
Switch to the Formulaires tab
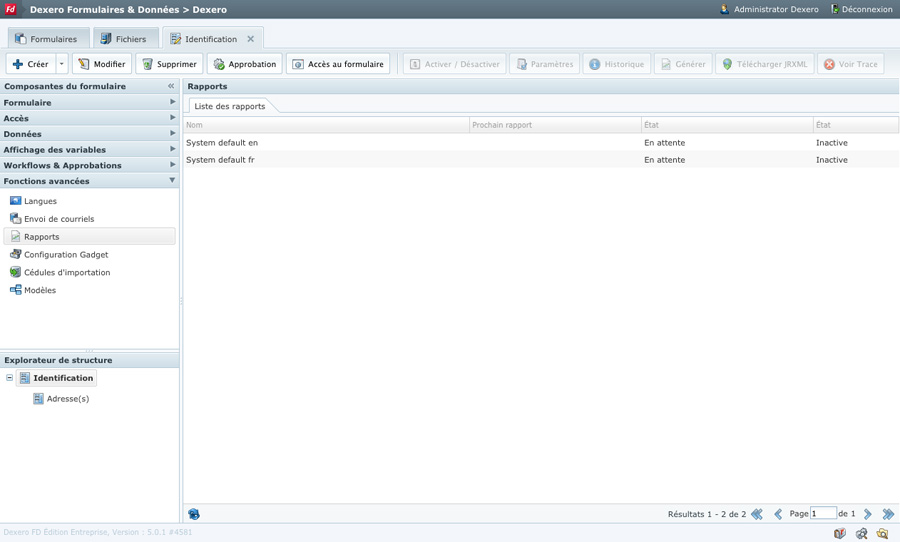point(46,39)
